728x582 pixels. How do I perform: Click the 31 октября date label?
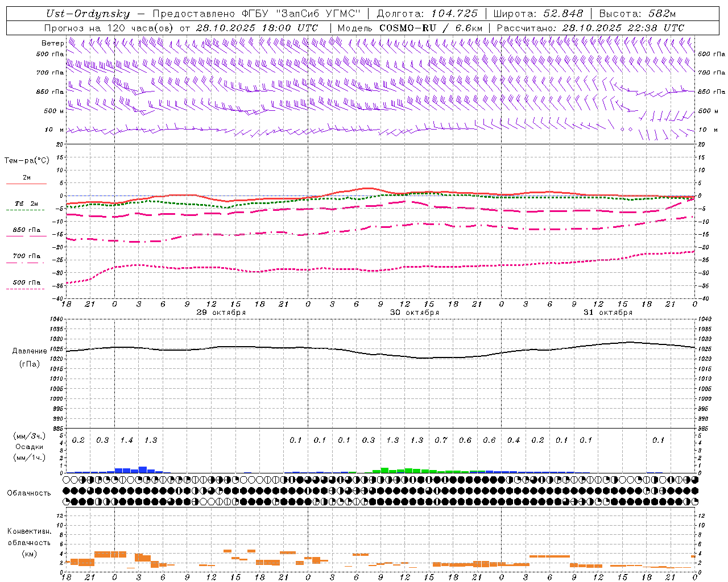tap(608, 313)
